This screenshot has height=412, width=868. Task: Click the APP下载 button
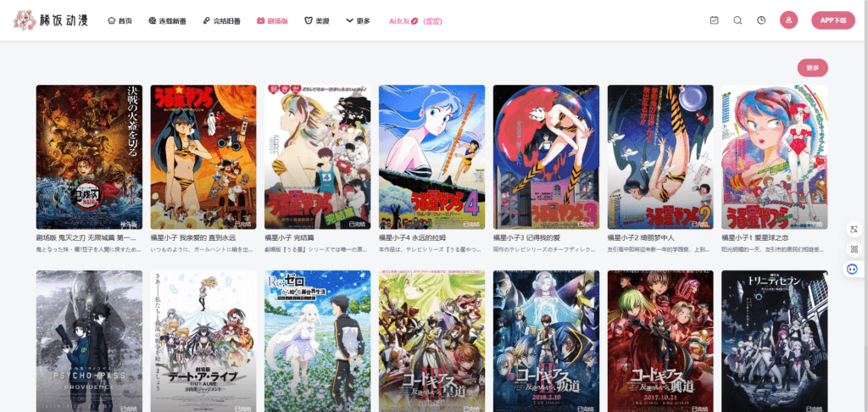tap(833, 20)
